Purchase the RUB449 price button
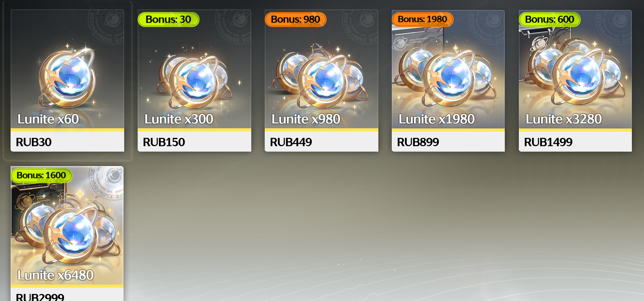The height and width of the screenshot is (301, 644). (321, 142)
